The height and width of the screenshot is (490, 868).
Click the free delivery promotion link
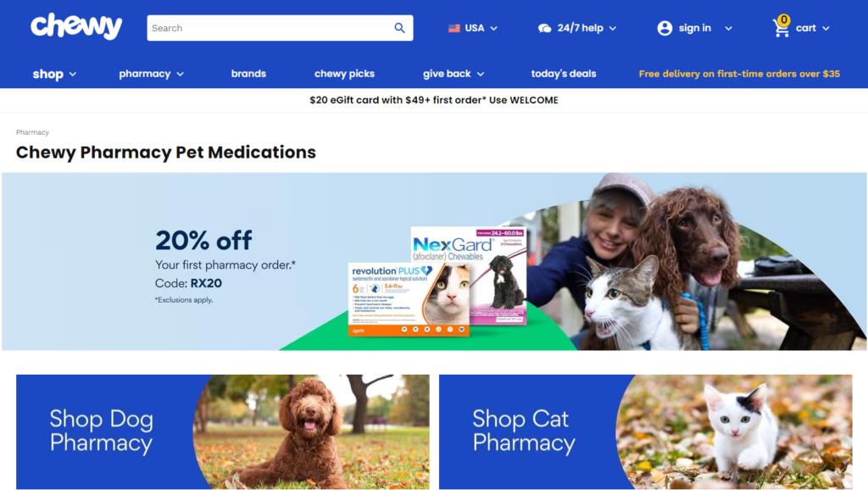click(x=739, y=74)
